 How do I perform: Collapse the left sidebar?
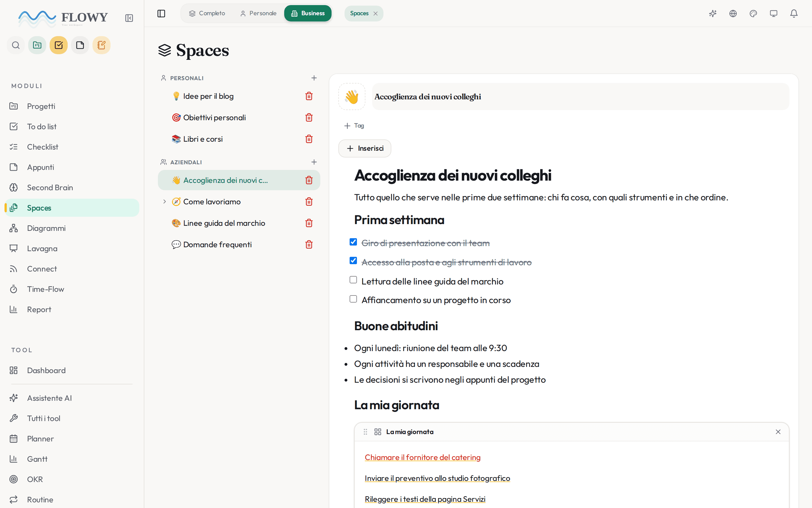[129, 18]
